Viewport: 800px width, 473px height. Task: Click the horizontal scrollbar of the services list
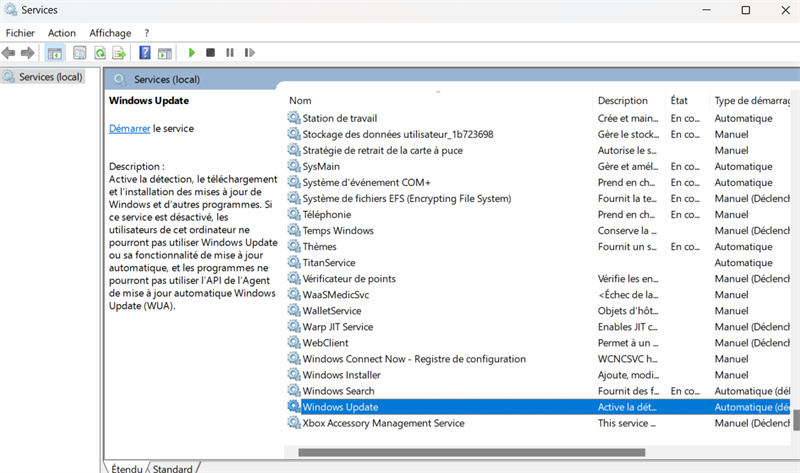(471, 452)
